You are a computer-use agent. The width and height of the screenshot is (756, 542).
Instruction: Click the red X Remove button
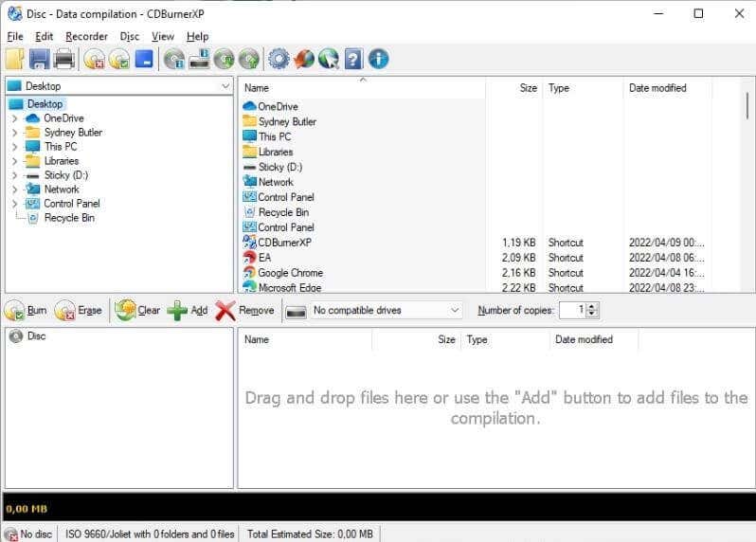(x=244, y=311)
